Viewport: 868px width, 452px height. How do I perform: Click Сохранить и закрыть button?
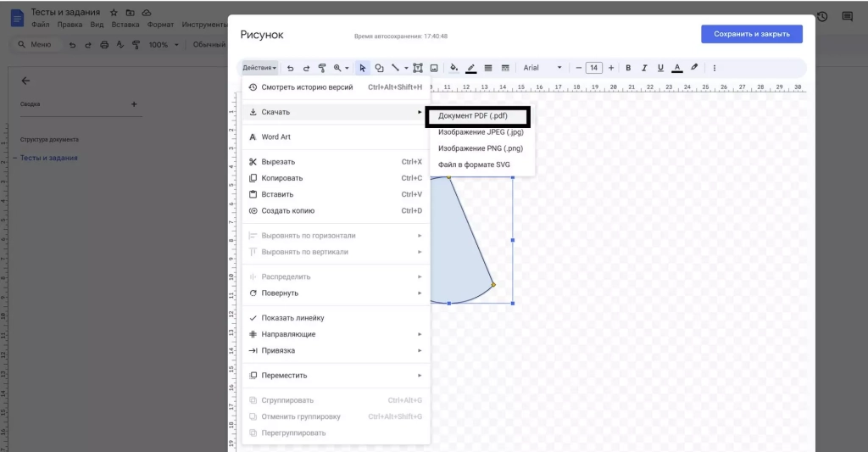pos(752,34)
